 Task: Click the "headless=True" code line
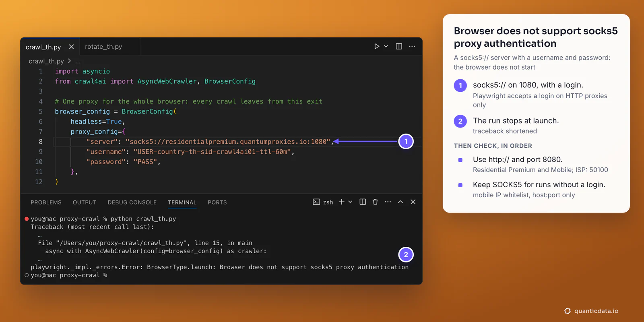point(98,122)
